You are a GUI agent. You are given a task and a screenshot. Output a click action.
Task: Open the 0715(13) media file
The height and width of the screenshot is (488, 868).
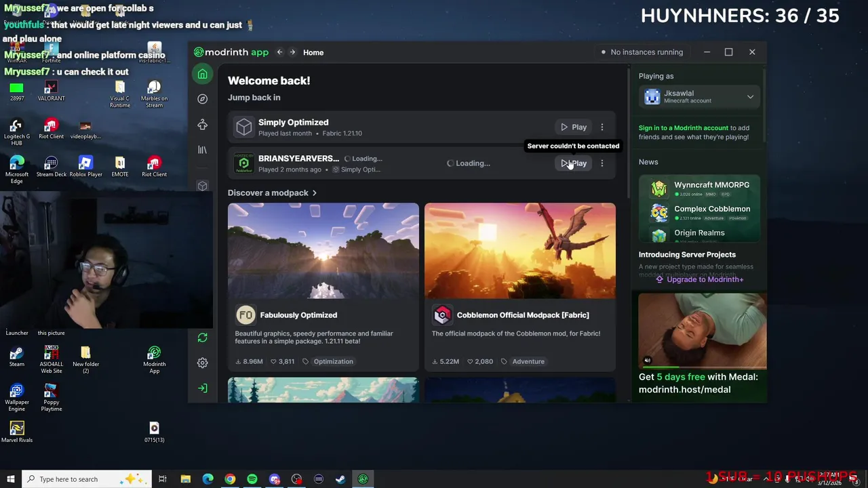tap(154, 432)
